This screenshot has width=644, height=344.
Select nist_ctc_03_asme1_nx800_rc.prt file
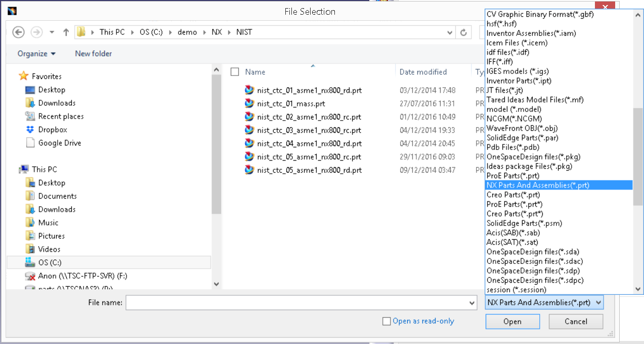pos(309,130)
